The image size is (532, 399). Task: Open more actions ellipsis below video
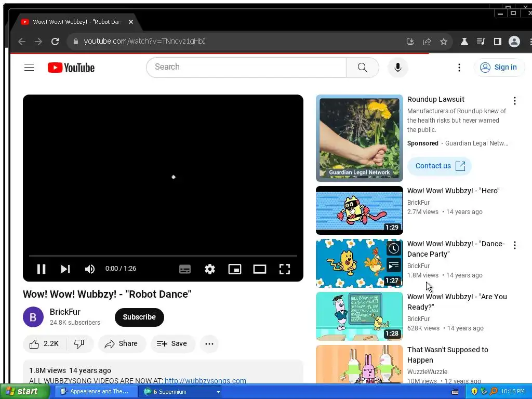click(209, 344)
